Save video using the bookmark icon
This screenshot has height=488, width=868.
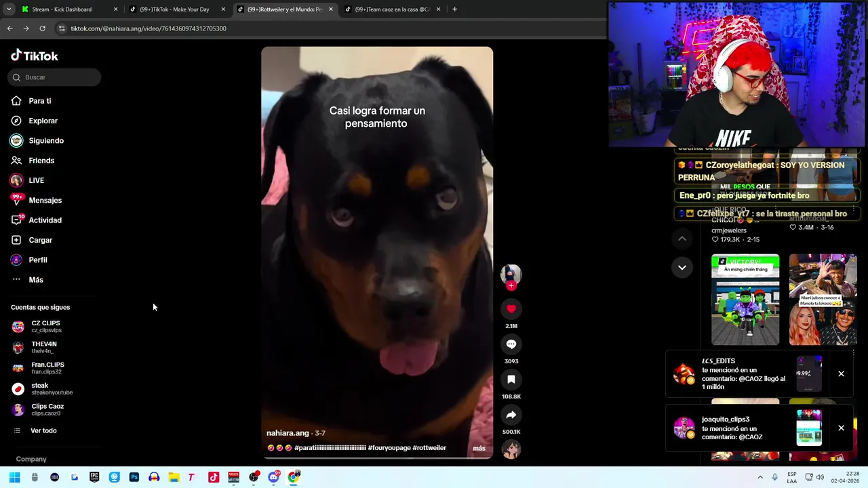tap(511, 380)
